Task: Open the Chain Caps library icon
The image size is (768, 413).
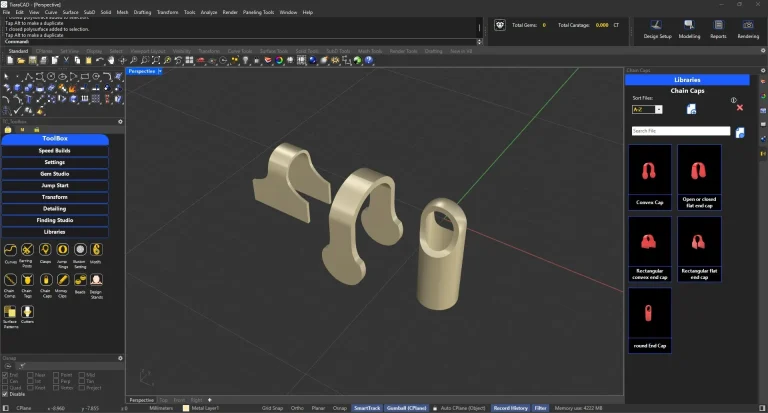Action: pyautogui.click(x=45, y=280)
